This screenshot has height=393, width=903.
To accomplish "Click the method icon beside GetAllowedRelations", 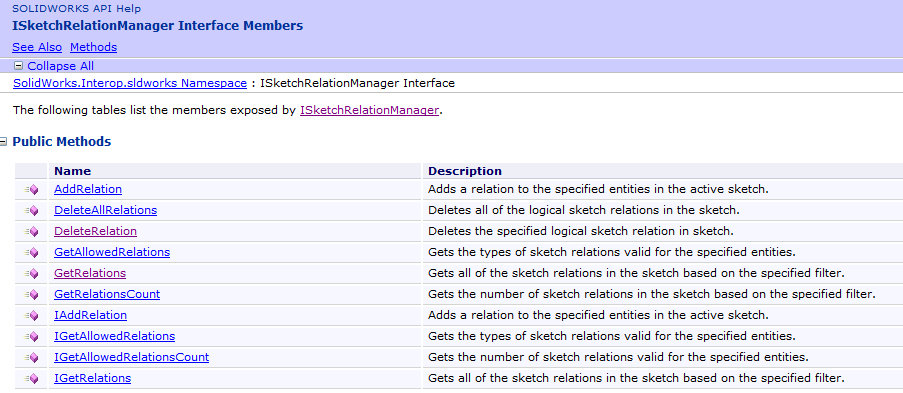I will pos(31,252).
